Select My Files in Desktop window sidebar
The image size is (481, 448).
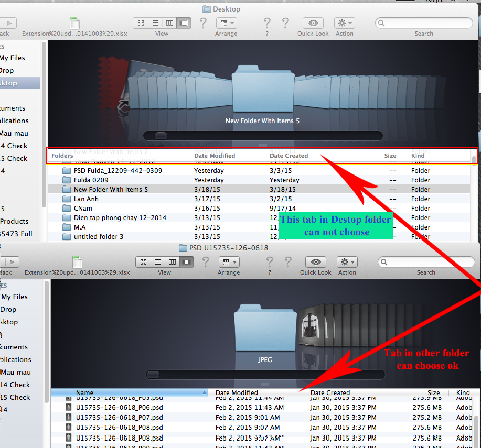(x=12, y=58)
